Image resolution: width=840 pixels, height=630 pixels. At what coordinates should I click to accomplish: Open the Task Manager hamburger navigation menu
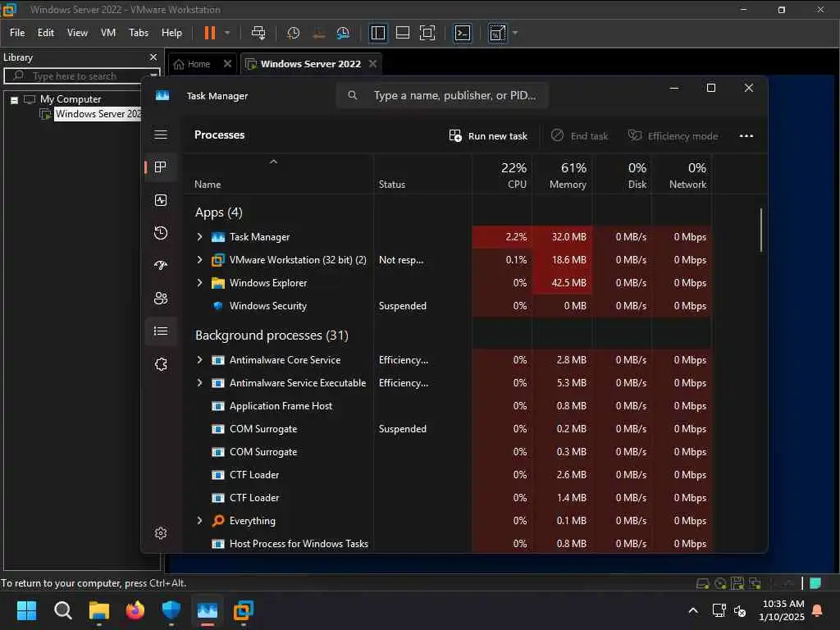coord(161,135)
